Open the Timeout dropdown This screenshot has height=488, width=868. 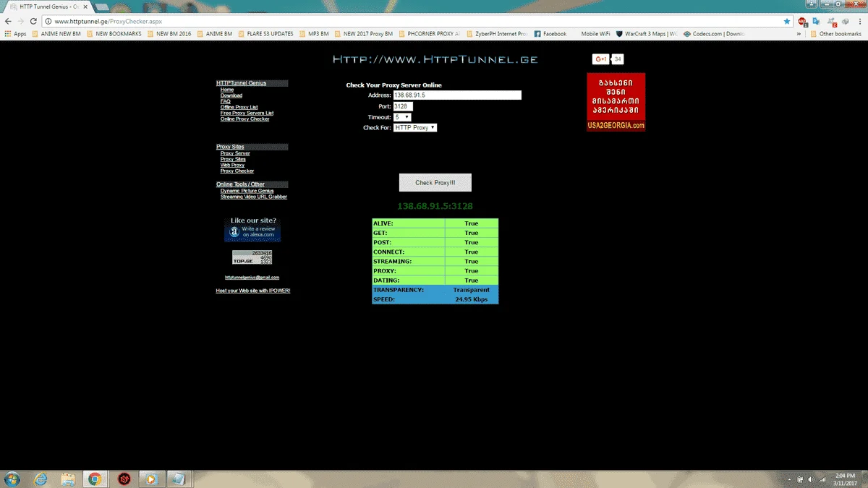[402, 117]
